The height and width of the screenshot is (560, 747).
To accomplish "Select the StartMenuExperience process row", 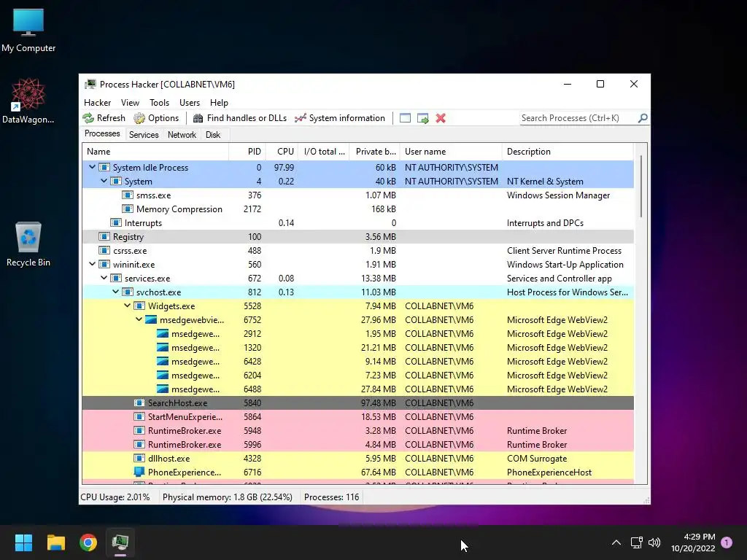I will click(x=358, y=416).
